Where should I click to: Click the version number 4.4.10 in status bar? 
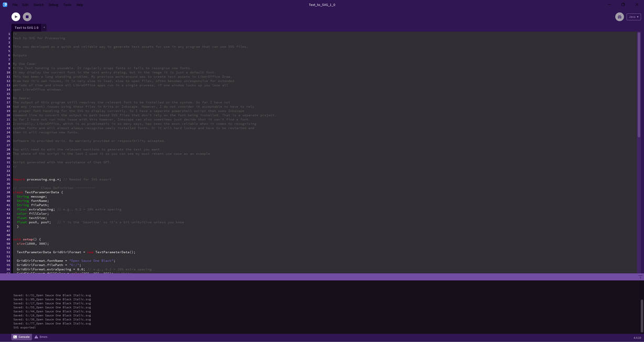pos(637,338)
